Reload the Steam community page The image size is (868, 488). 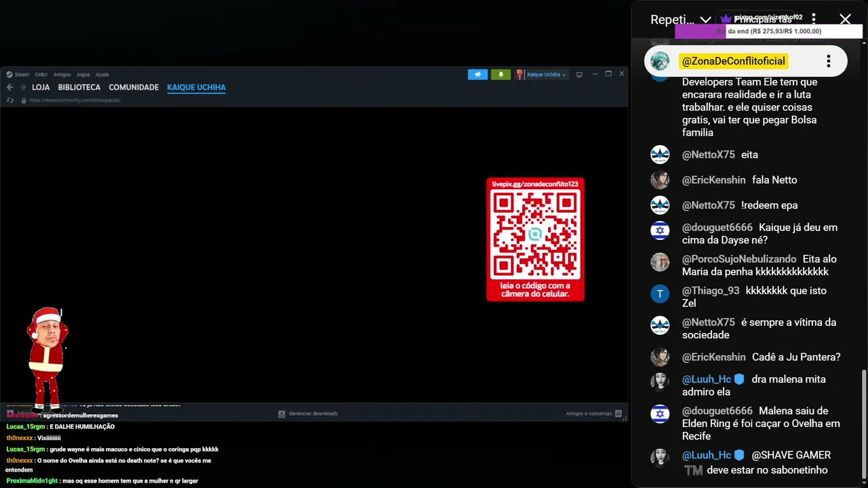point(9,100)
